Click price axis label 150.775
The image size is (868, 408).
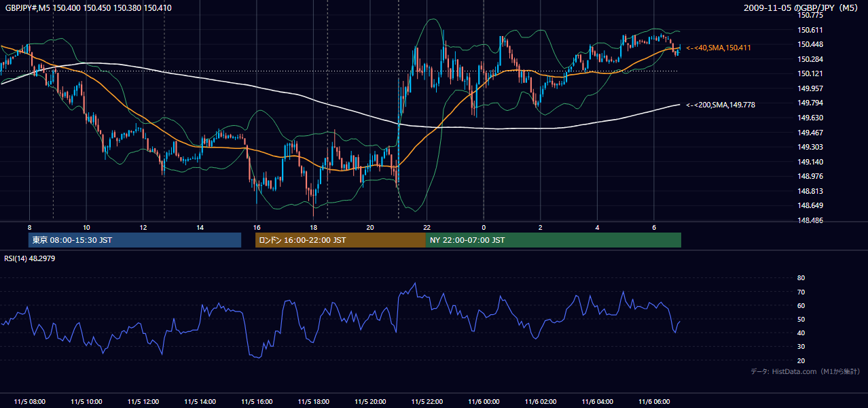click(810, 15)
